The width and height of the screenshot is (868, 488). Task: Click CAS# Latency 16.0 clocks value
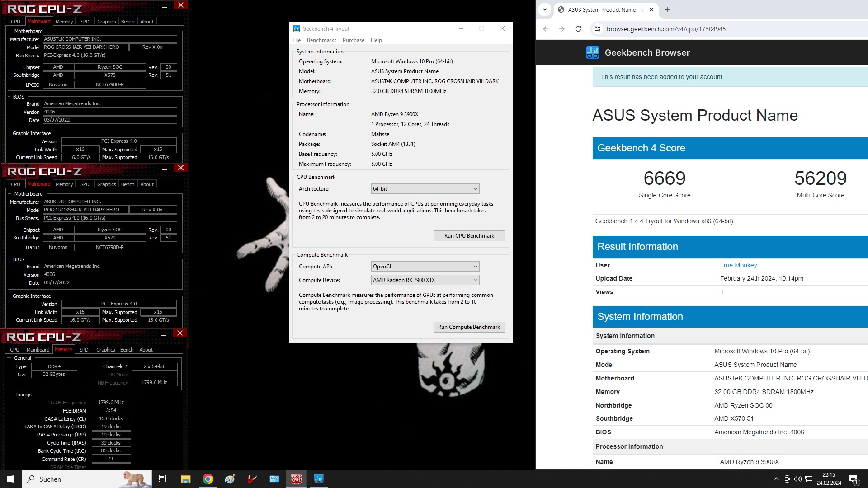[111, 418]
